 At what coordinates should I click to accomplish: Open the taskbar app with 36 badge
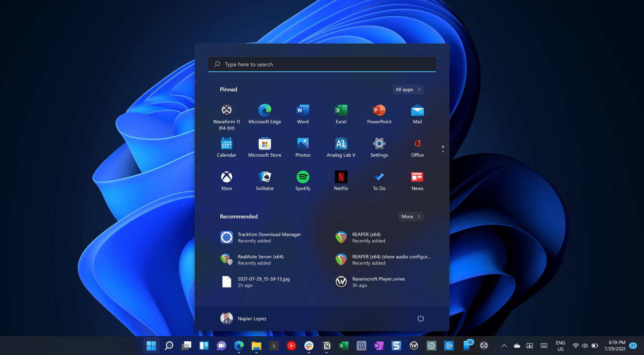point(467,346)
